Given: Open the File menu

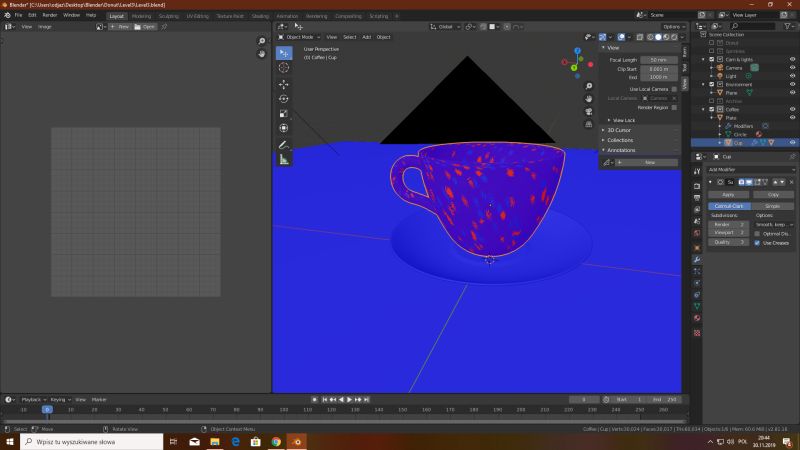Looking at the screenshot, I should pos(18,15).
